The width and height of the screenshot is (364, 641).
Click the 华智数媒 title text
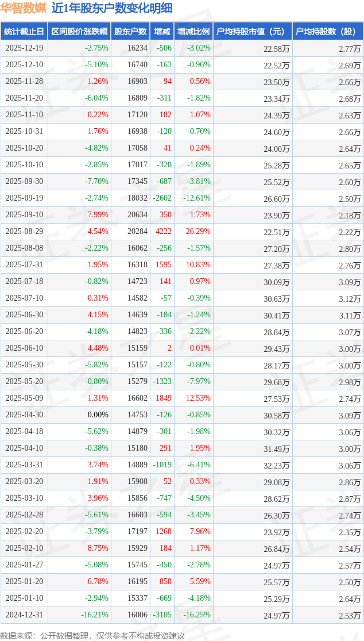pyautogui.click(x=24, y=8)
